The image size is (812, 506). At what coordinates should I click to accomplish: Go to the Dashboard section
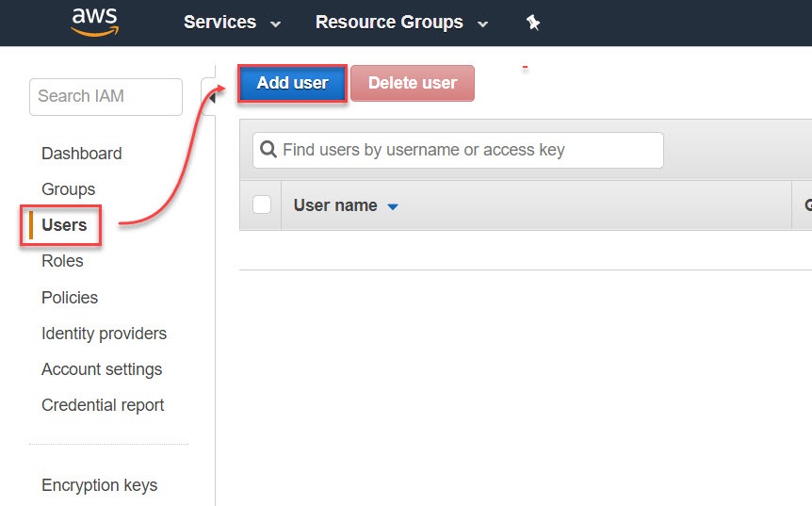pyautogui.click(x=81, y=154)
